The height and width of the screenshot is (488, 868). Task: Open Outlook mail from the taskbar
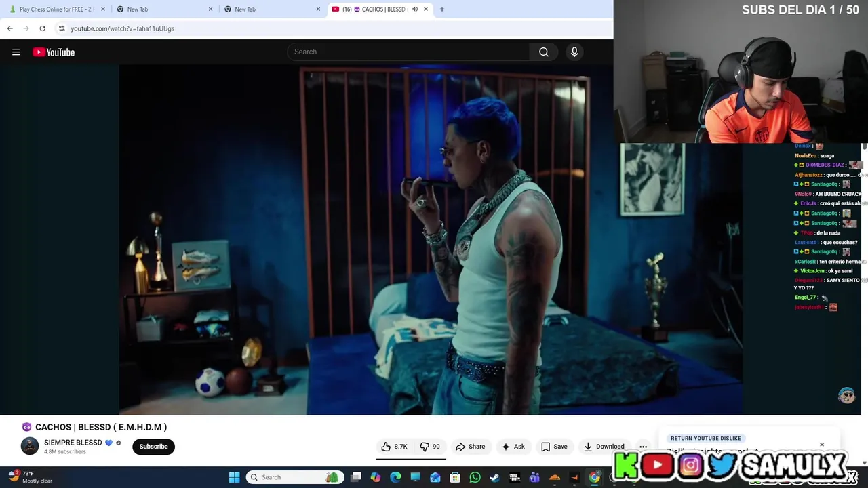(435, 477)
